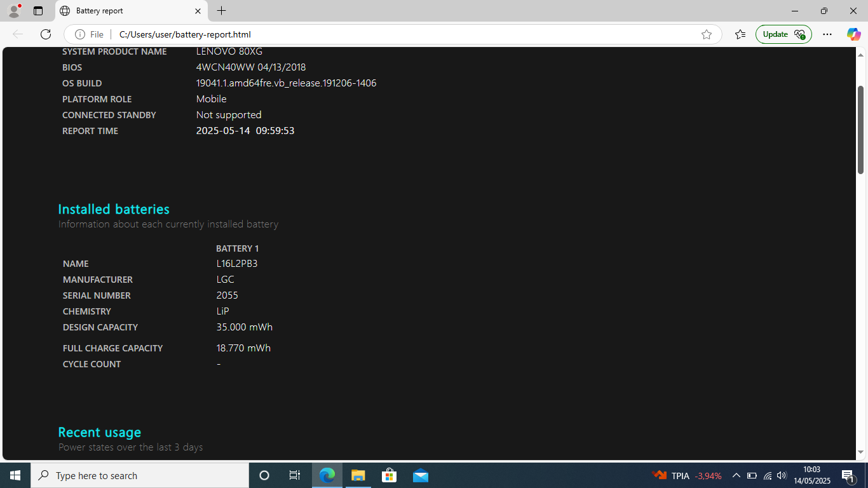Click the address bar file path
This screenshot has width=868, height=488.
coord(185,34)
